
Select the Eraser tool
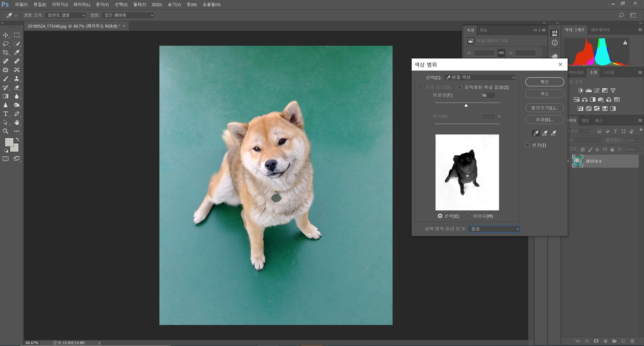click(x=17, y=87)
